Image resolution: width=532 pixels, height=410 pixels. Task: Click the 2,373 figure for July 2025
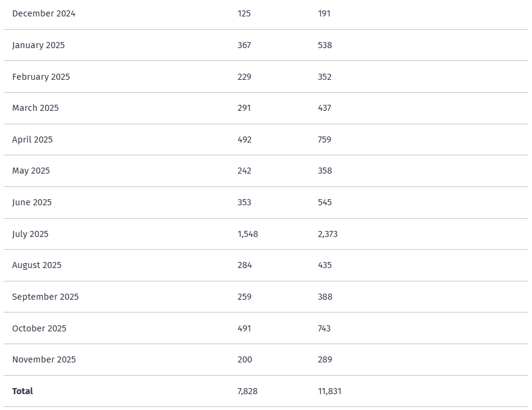click(327, 234)
